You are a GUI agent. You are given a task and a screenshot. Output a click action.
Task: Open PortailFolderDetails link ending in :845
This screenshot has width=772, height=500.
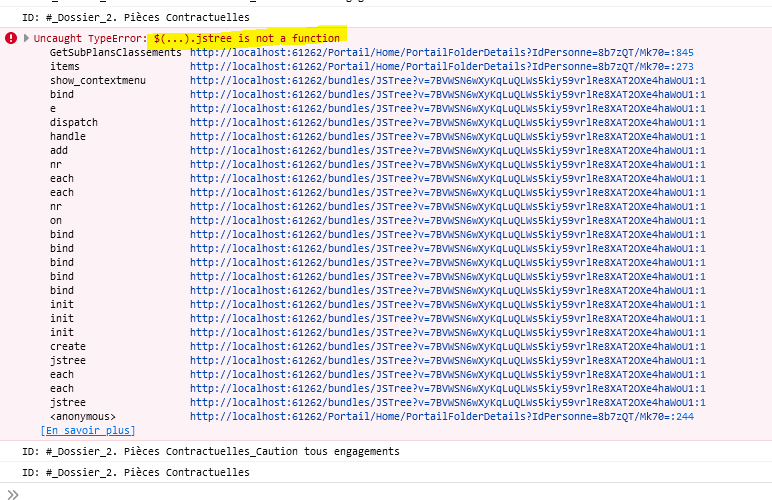click(442, 52)
